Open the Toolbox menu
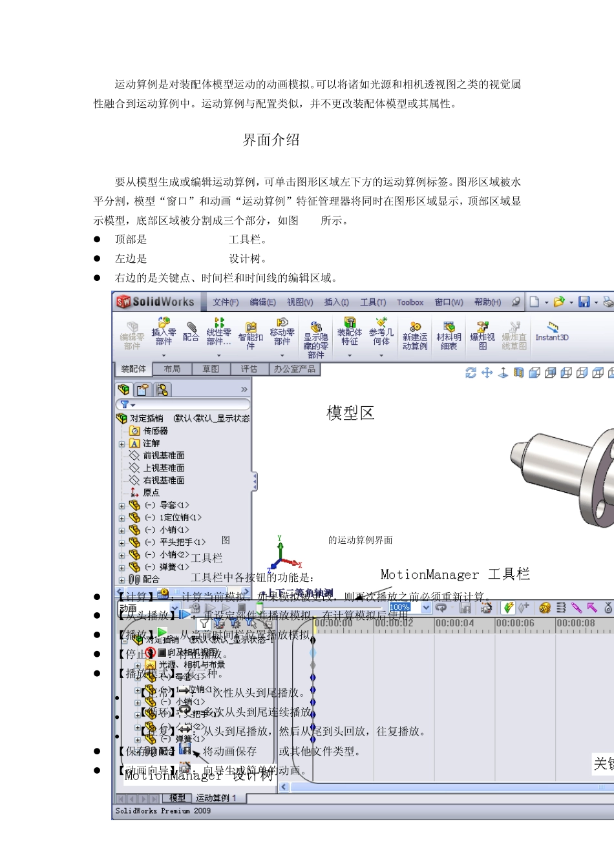614x868 pixels. 410,302
